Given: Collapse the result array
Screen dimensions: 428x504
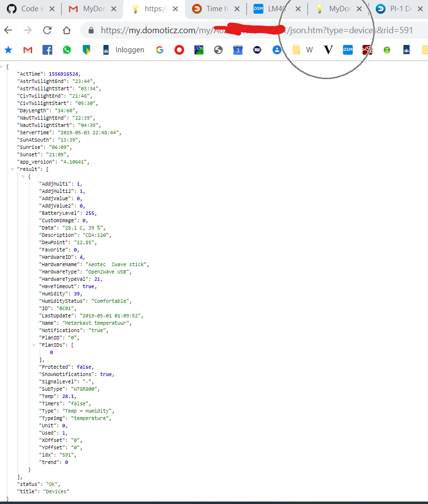Looking at the screenshot, I should pyautogui.click(x=12, y=169).
